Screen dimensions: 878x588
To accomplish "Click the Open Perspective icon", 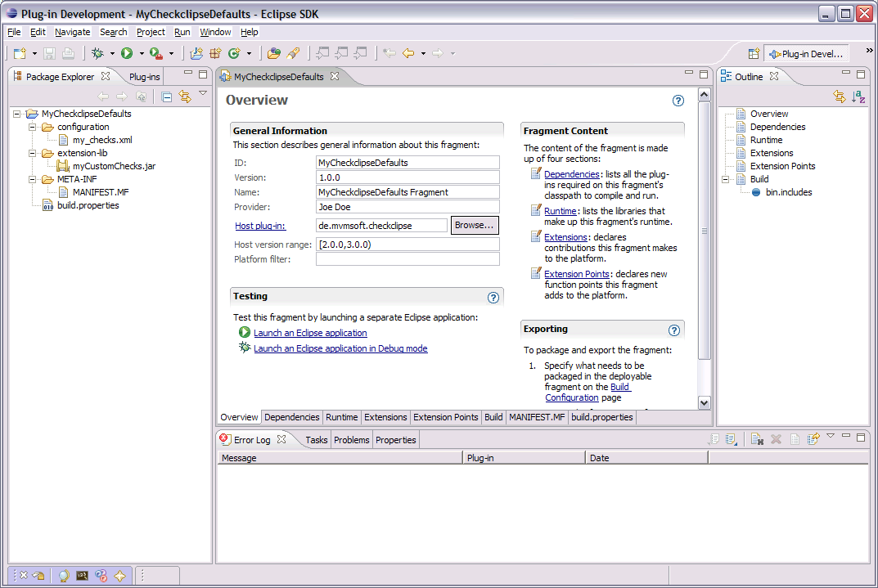I will click(x=754, y=54).
